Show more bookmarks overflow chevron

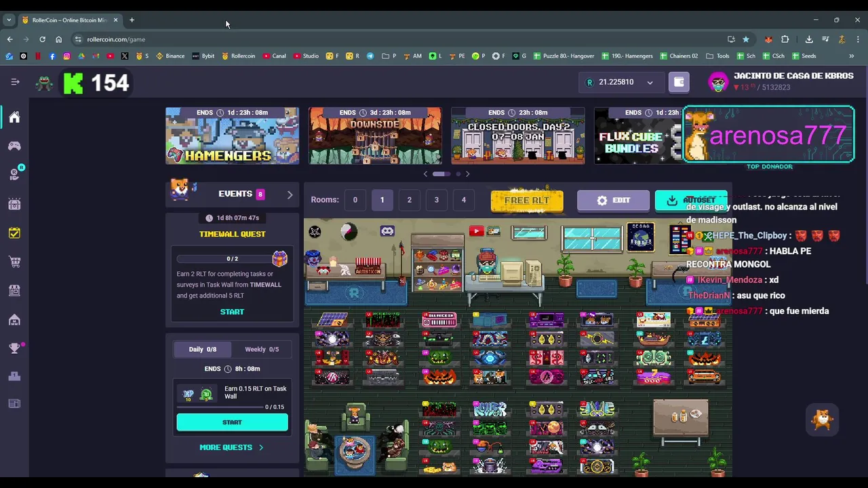point(851,56)
